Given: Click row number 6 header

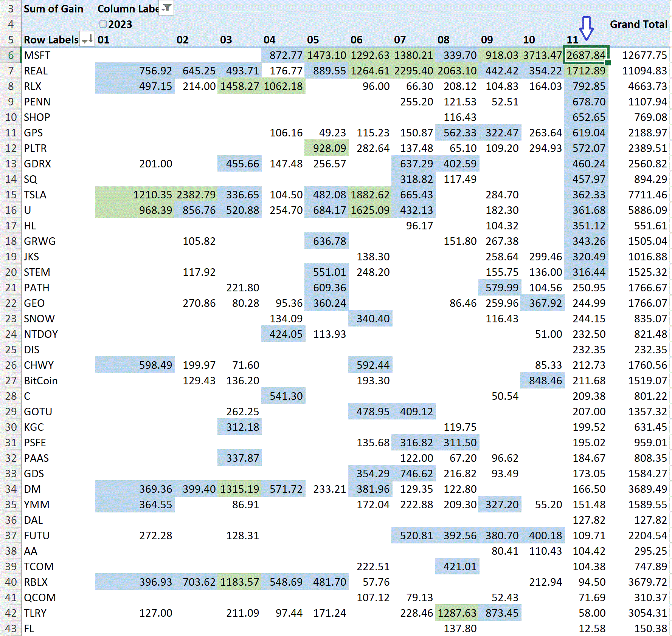Looking at the screenshot, I should coord(11,55).
